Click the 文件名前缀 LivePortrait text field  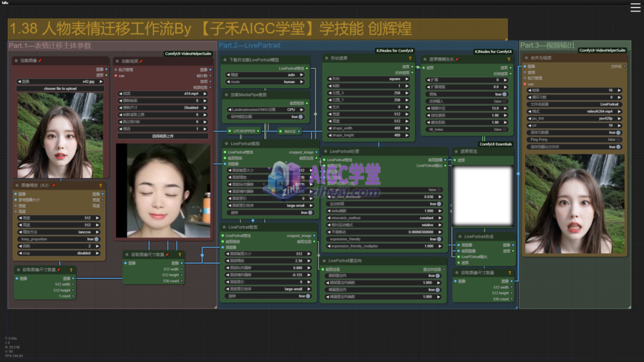pyautogui.click(x=575, y=105)
